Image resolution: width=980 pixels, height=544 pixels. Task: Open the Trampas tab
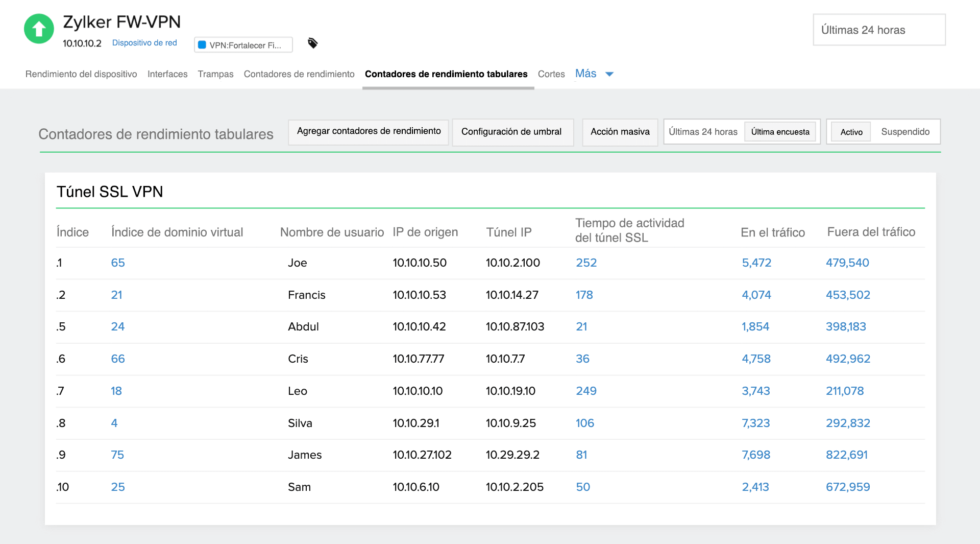click(x=215, y=74)
